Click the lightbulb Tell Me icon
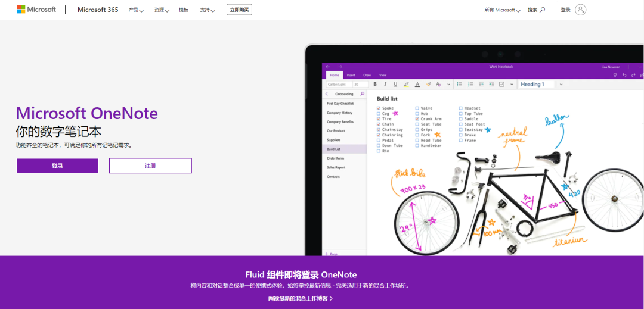Viewport: 644px width, 309px height. point(615,75)
